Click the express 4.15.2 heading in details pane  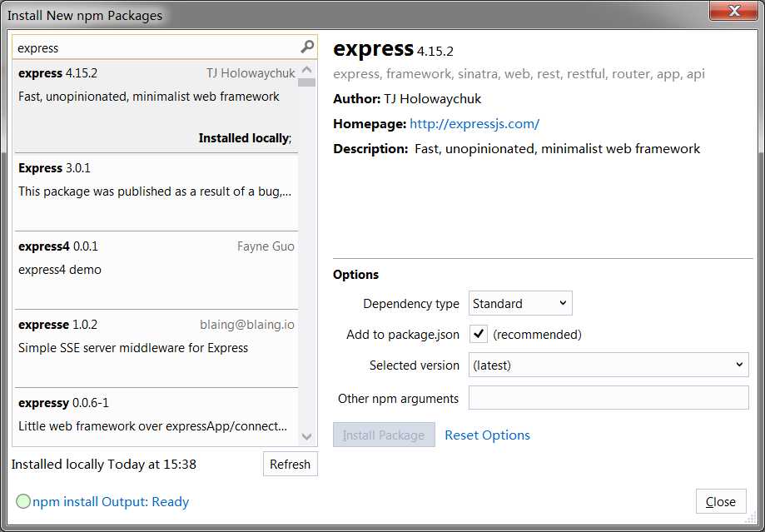(x=393, y=49)
